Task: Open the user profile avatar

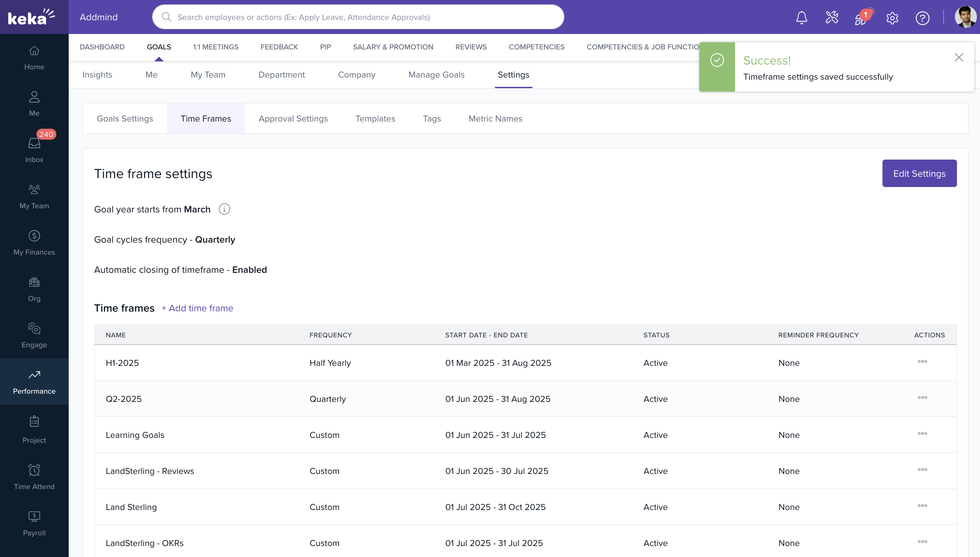Action: 965,17
